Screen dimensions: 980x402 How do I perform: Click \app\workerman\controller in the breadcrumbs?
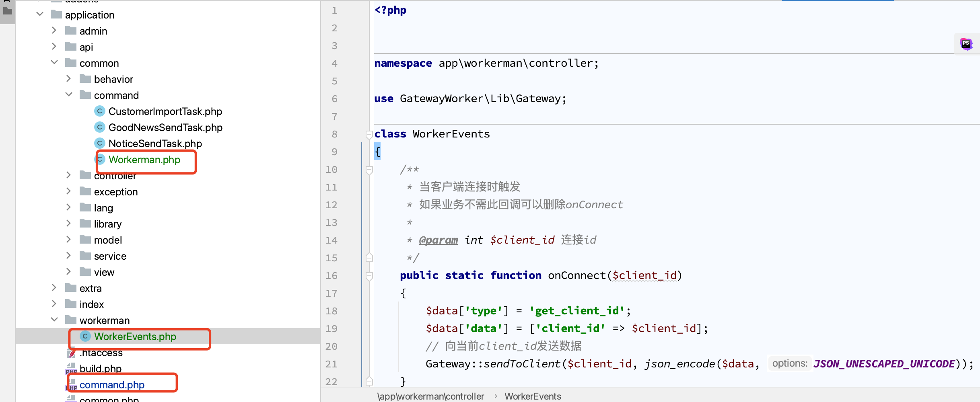[430, 396]
